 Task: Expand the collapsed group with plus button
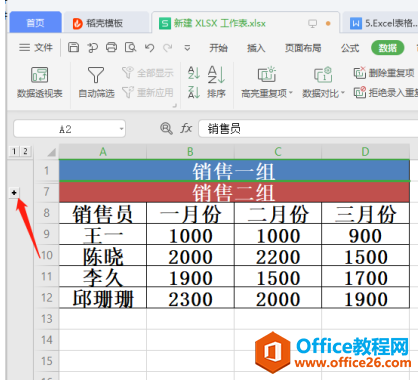click(x=14, y=192)
